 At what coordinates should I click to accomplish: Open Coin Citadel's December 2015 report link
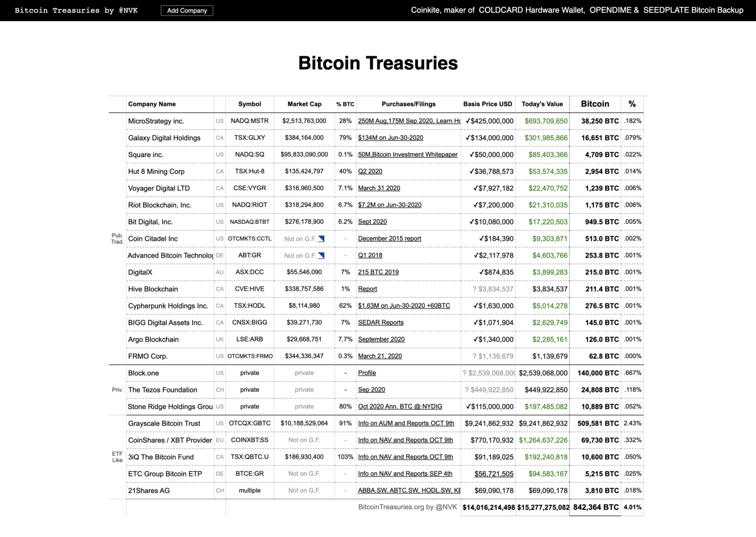[389, 238]
